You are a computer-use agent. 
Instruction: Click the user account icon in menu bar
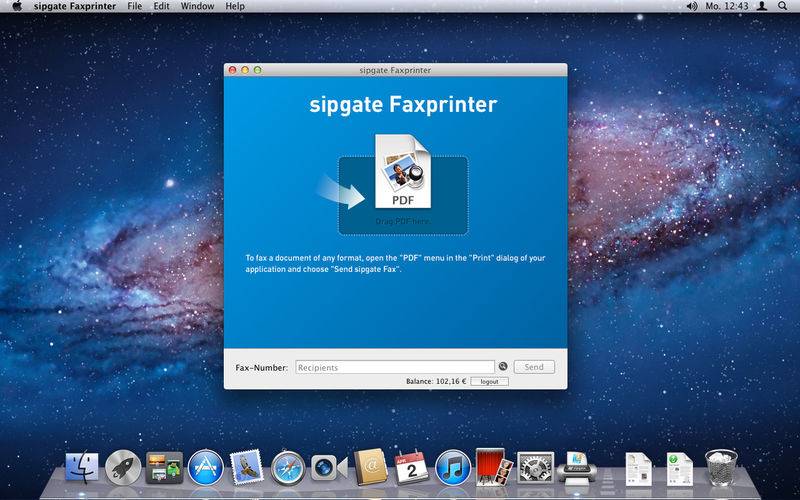pyautogui.click(x=762, y=6)
